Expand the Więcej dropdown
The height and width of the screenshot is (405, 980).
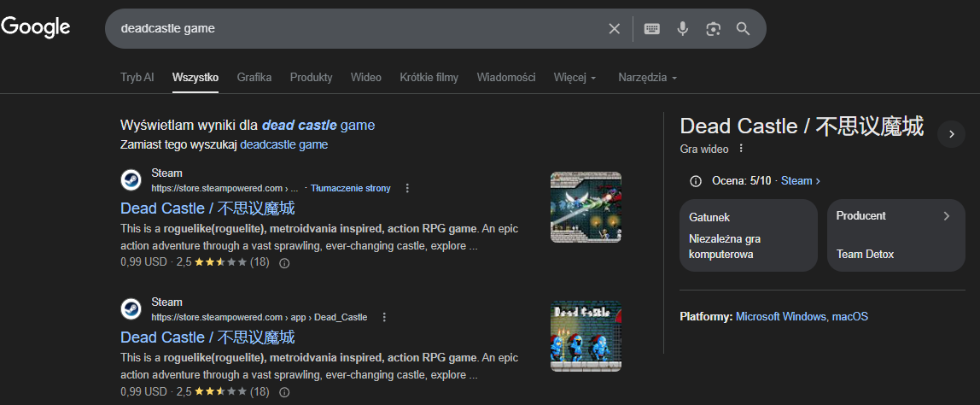575,78
